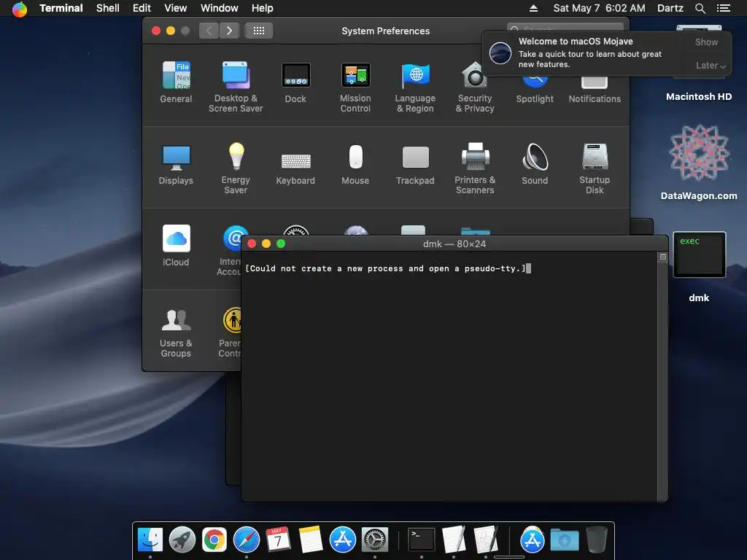Screen dimensions: 747x560
Task: Open the Trackpad preferences pane
Action: (415, 164)
